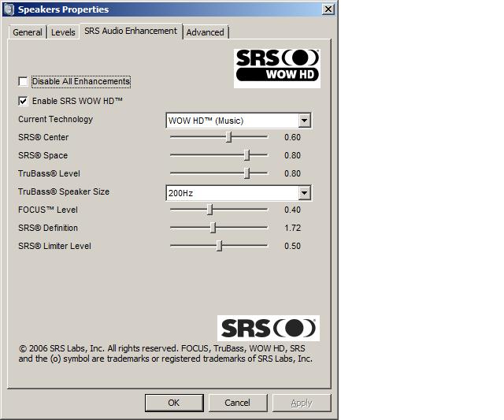This screenshot has height=420, width=504.
Task: Click the SRS Center value 0.60
Action: (292, 137)
